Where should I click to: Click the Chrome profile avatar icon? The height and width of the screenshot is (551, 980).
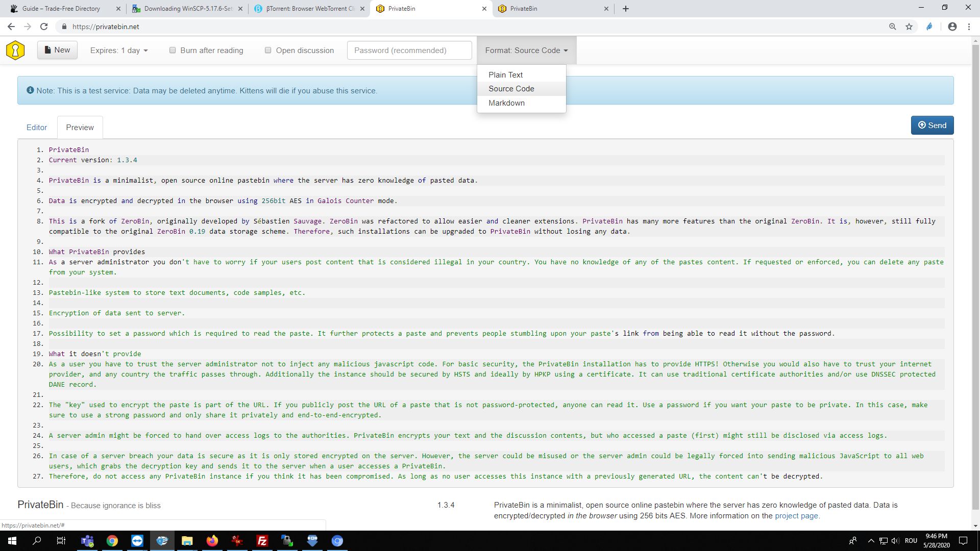coord(952,27)
